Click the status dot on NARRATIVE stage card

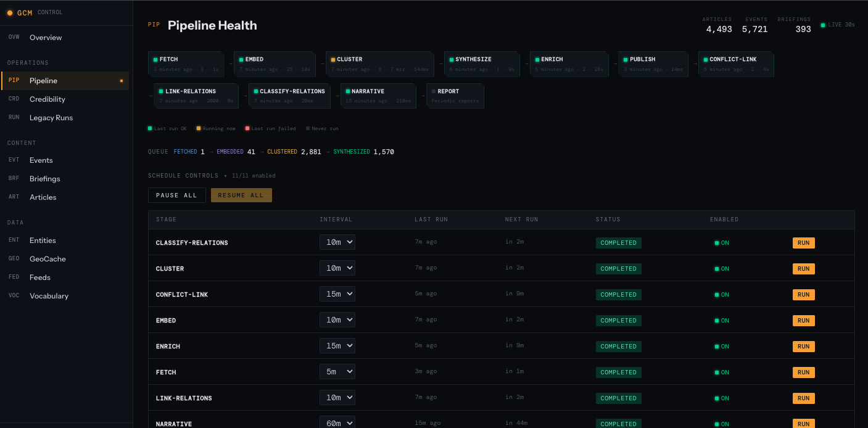347,91
